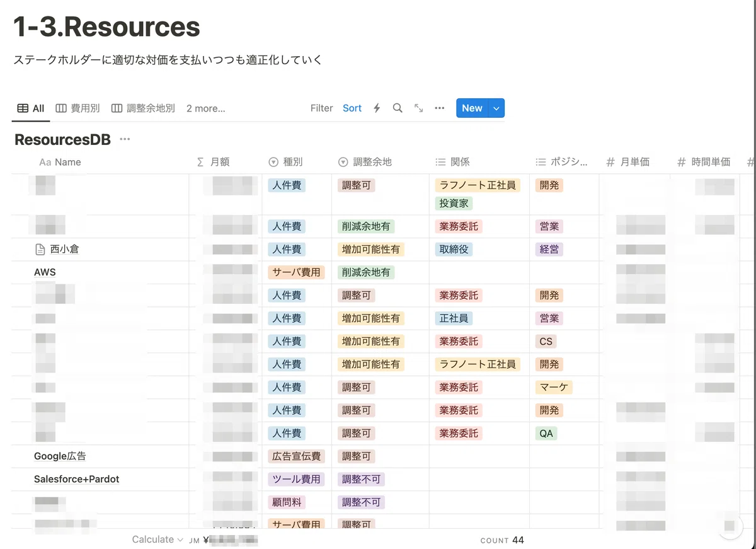
Task: Click the サーバ費用 tag in the AWS row
Action: click(297, 272)
